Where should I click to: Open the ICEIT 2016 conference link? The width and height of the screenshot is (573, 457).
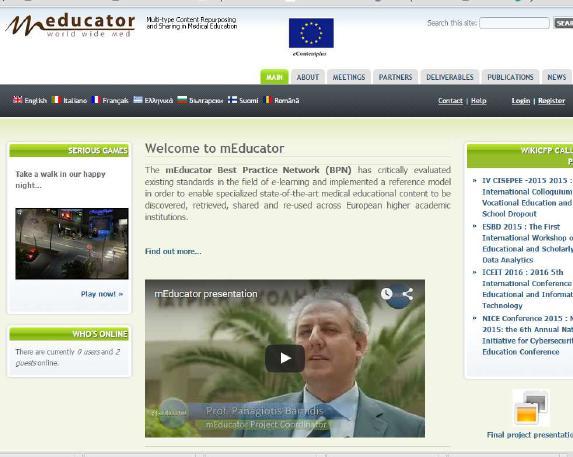[x=527, y=289]
